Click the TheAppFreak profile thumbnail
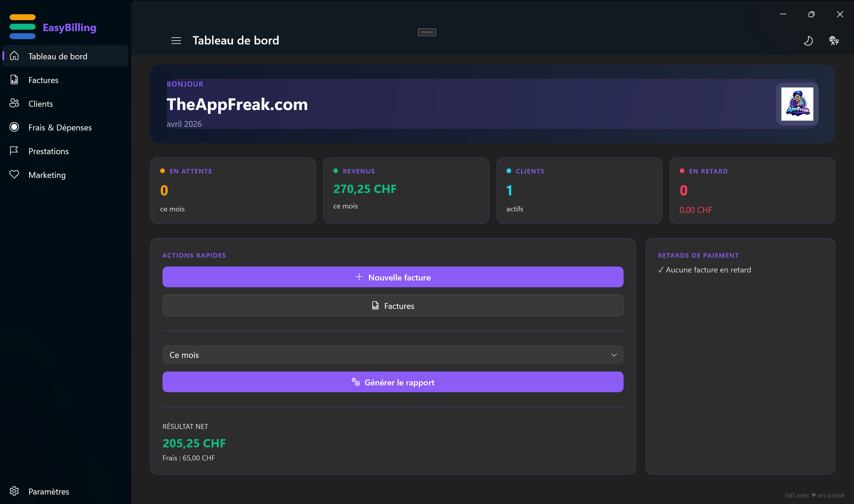Viewport: 854px width, 504px height. pos(797,104)
